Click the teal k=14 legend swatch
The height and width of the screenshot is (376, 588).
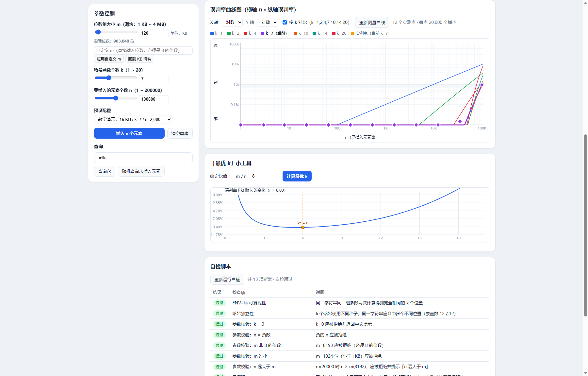[314, 33]
